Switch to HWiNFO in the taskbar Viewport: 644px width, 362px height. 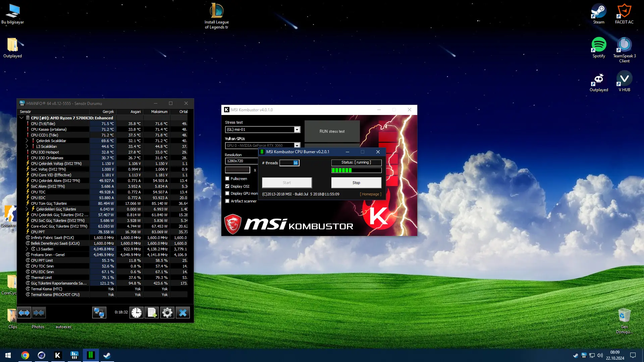point(74,355)
